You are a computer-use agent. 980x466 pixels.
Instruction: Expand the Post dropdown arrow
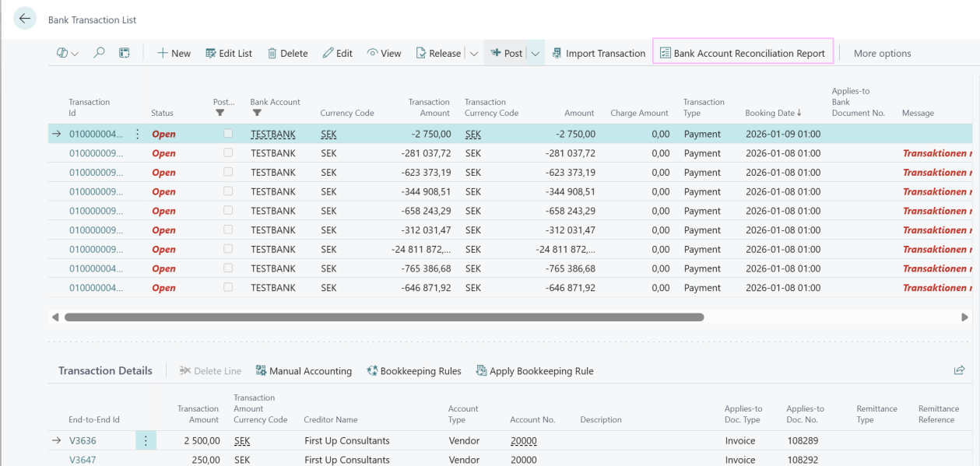click(536, 53)
